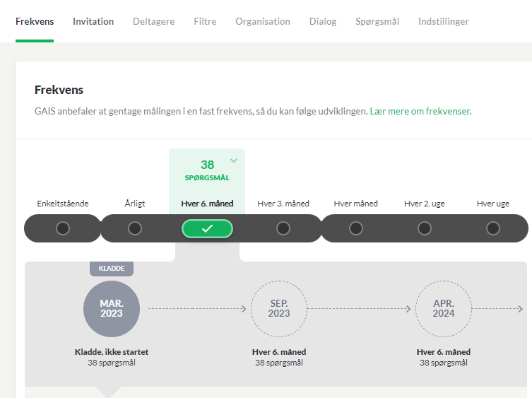The image size is (532, 398).
Task: Open the Filtre tab
Action: coord(205,21)
